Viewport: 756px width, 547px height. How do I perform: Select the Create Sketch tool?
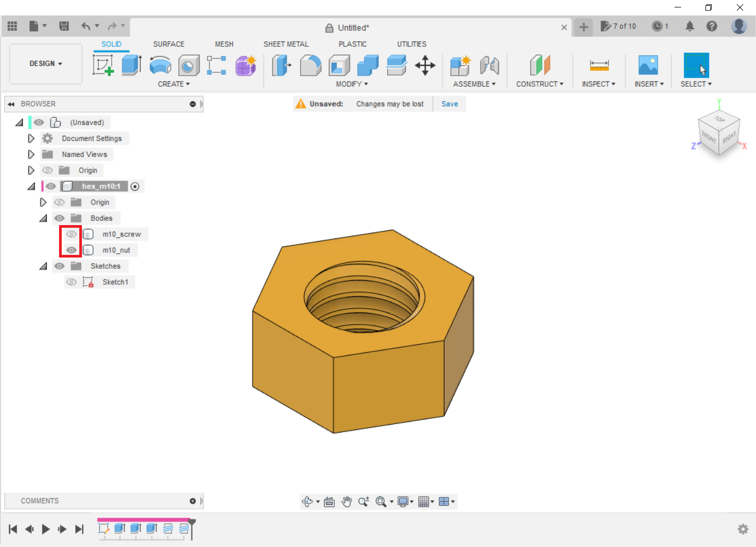(103, 65)
